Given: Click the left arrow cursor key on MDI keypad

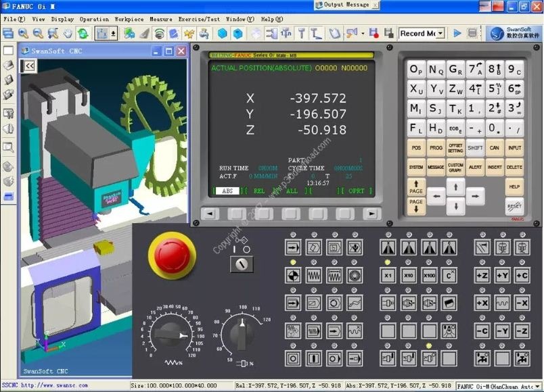Looking at the screenshot, I should click(x=436, y=197).
